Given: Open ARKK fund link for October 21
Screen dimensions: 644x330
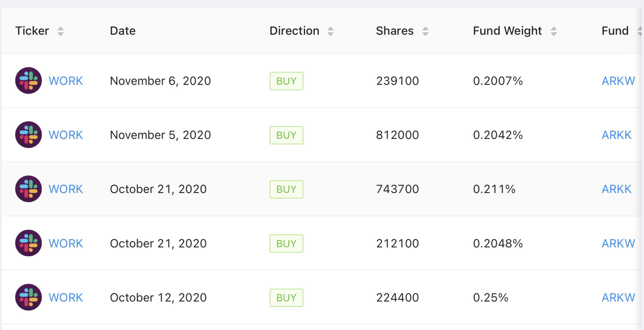Looking at the screenshot, I should (x=616, y=189).
